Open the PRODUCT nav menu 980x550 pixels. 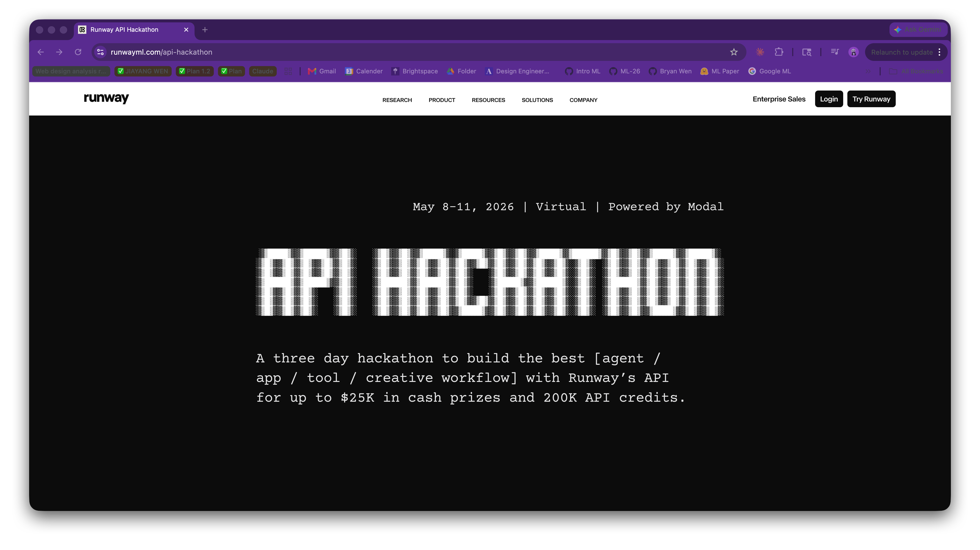(442, 100)
